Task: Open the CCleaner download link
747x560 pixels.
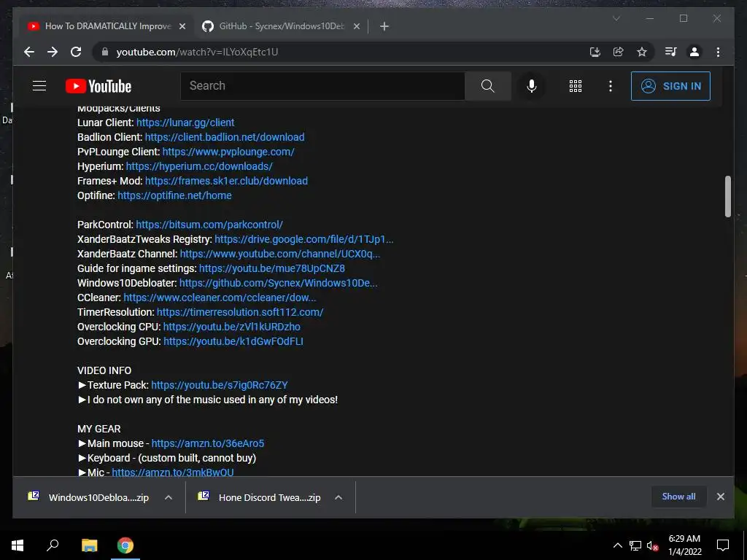Action: tap(220, 297)
